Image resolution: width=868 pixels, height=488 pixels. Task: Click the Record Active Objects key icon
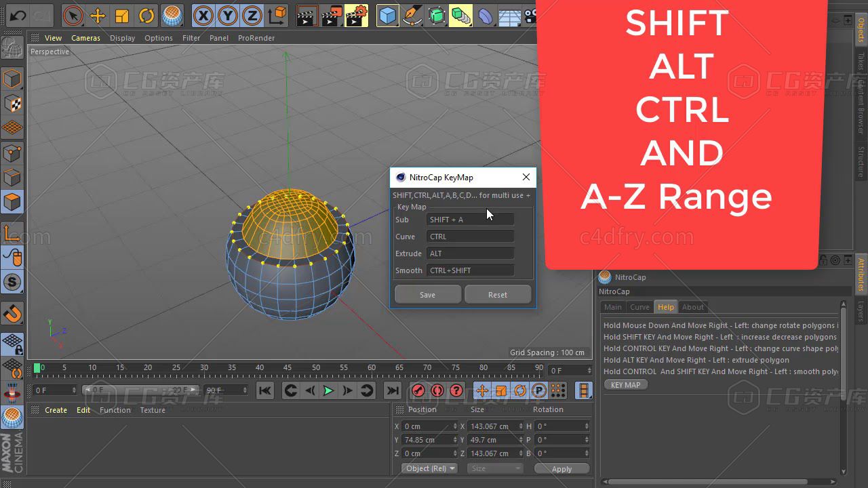point(418,390)
